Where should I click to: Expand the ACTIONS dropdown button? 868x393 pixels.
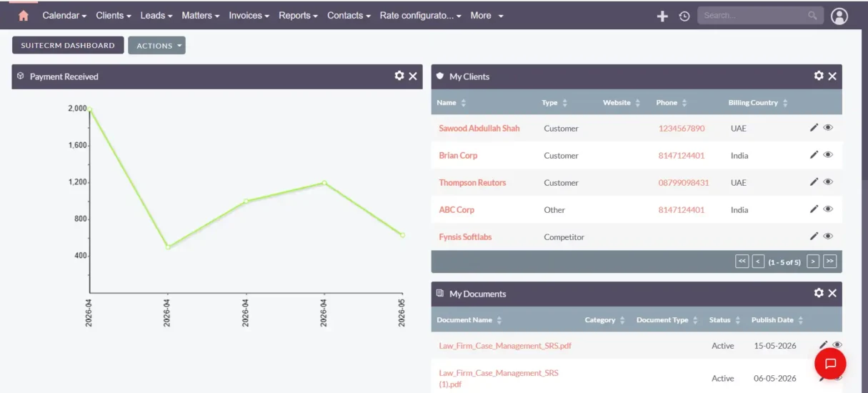pos(156,46)
